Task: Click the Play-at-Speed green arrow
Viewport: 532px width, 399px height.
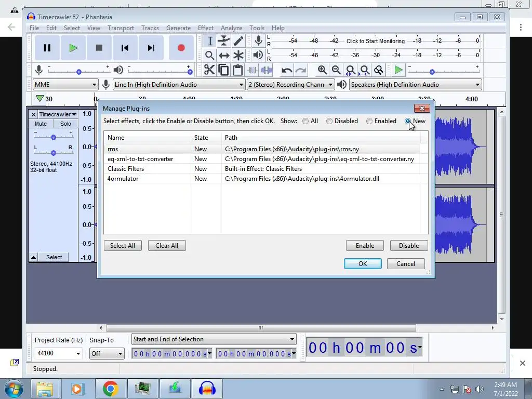Action: (398, 70)
